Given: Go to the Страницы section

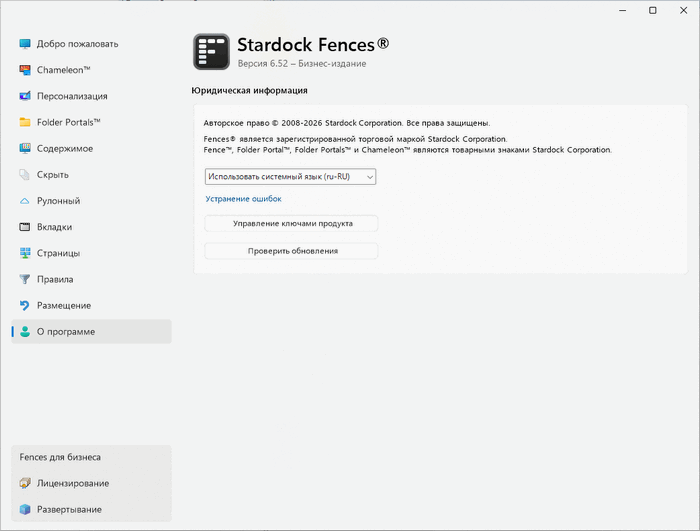Looking at the screenshot, I should pos(92,253).
